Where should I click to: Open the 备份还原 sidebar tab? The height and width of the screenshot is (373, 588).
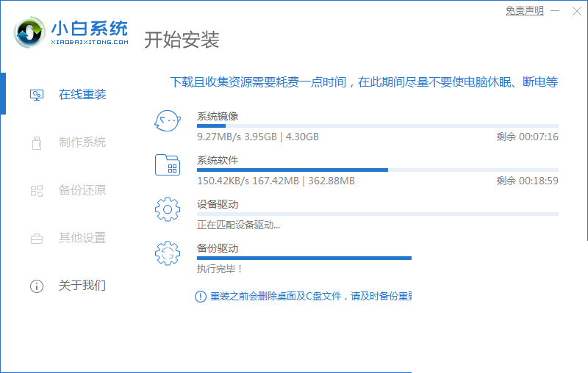tap(82, 190)
